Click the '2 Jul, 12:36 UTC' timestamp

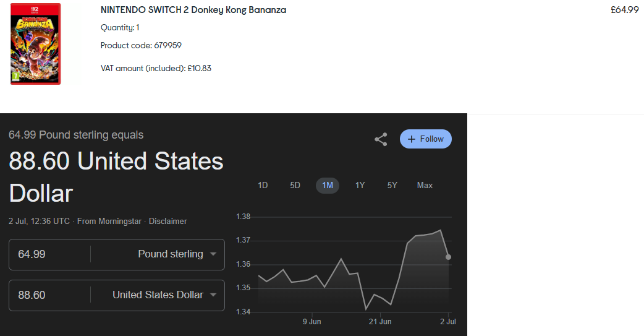(x=39, y=222)
